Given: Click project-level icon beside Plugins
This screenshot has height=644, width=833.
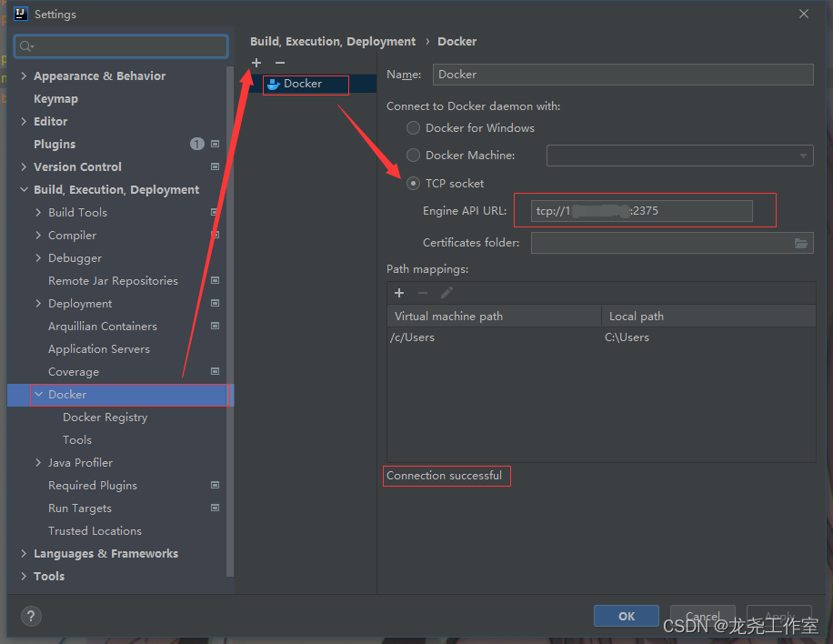Looking at the screenshot, I should point(216,144).
